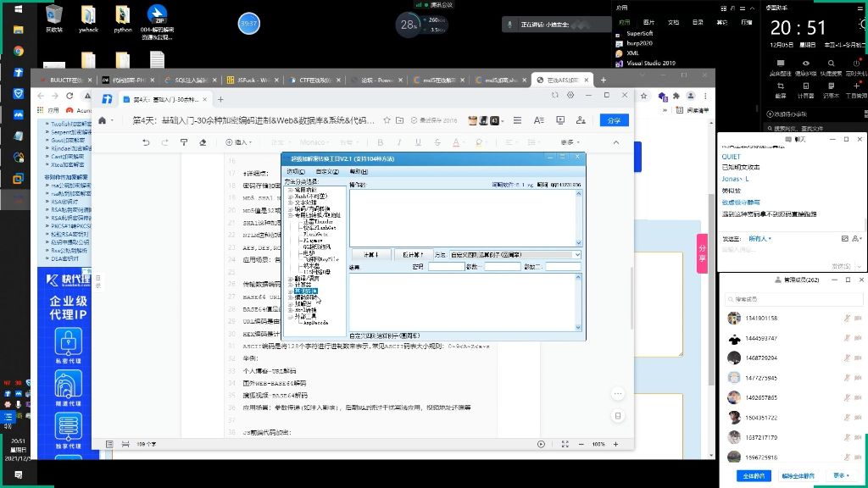
Task: Collapse the 专用链转换 tree node
Action: [x=290, y=215]
